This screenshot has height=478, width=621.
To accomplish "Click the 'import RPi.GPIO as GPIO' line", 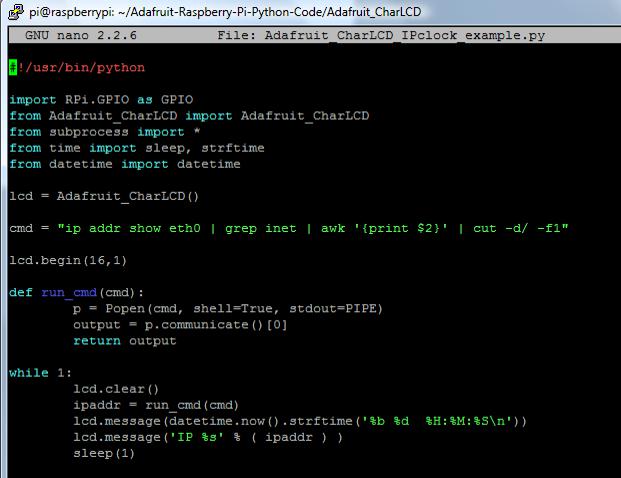I will (101, 99).
